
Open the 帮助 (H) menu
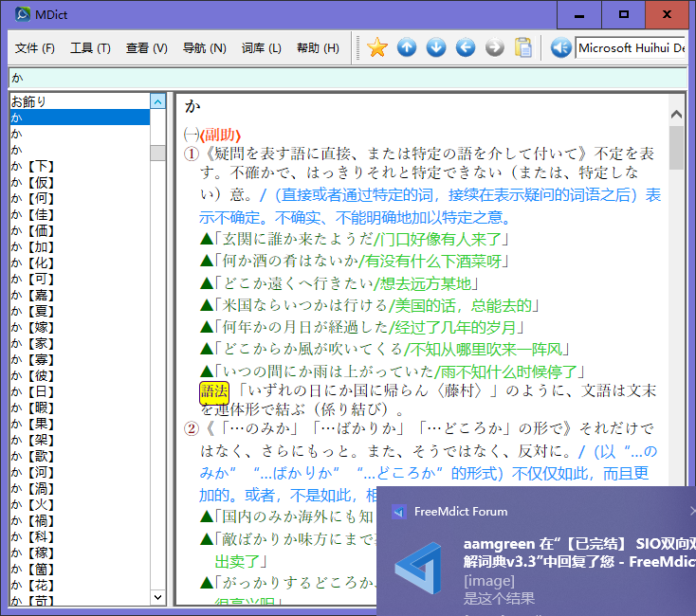318,48
